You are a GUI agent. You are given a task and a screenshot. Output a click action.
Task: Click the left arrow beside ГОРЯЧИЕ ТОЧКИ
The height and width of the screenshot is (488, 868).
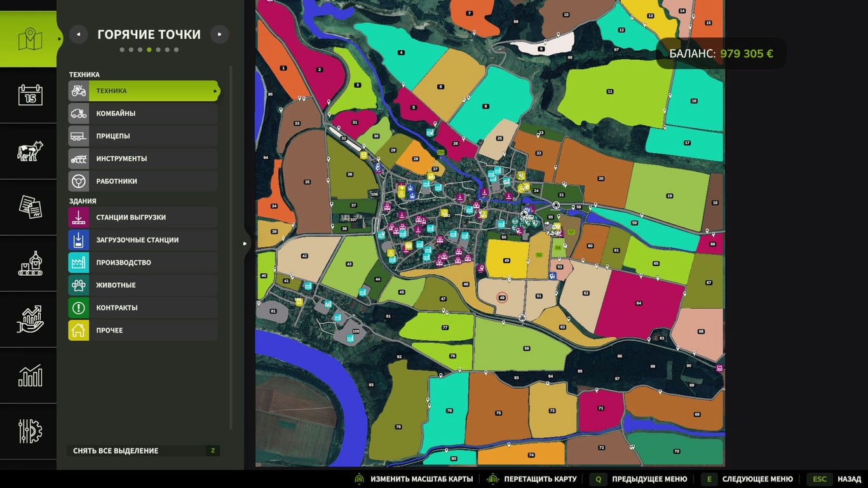tap(78, 34)
